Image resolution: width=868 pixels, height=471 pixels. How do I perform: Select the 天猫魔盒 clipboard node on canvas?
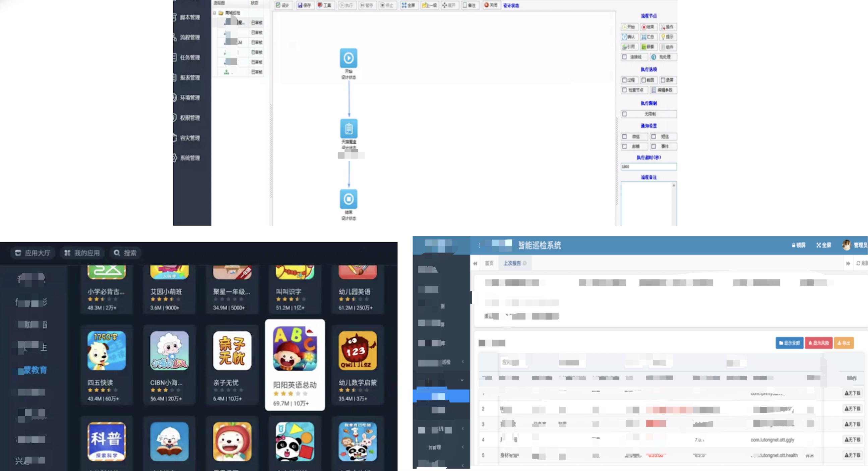349,128
